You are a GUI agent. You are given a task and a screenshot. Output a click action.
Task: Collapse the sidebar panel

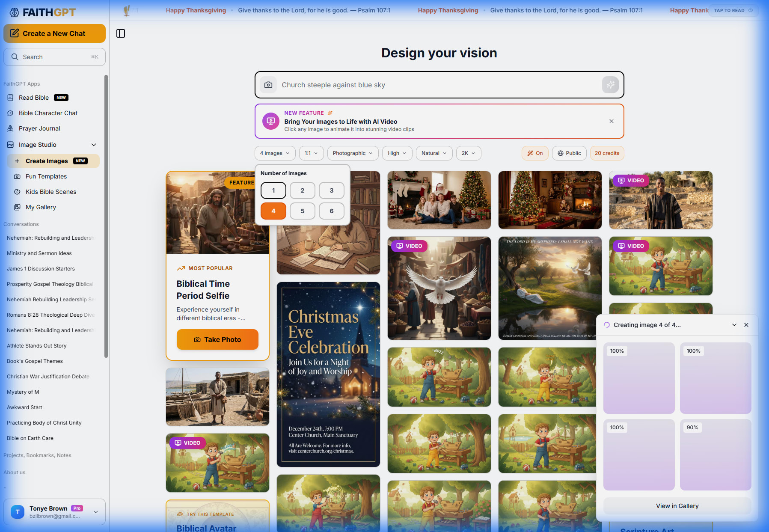[x=120, y=33]
